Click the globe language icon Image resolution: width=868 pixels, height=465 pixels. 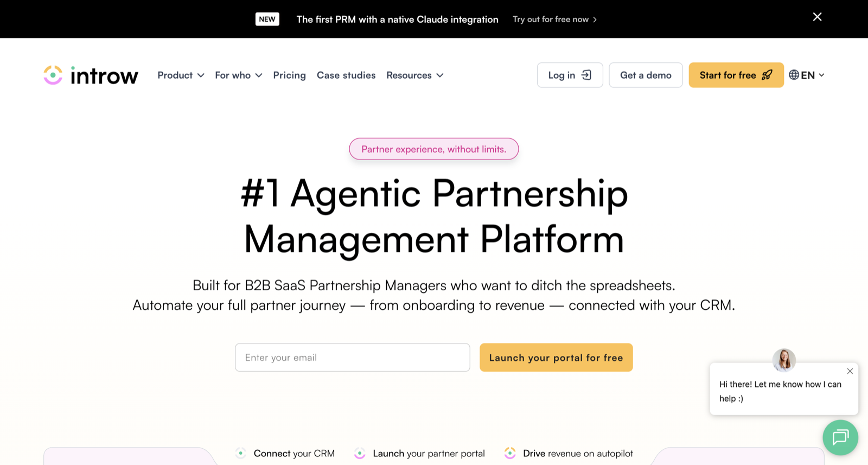(794, 75)
